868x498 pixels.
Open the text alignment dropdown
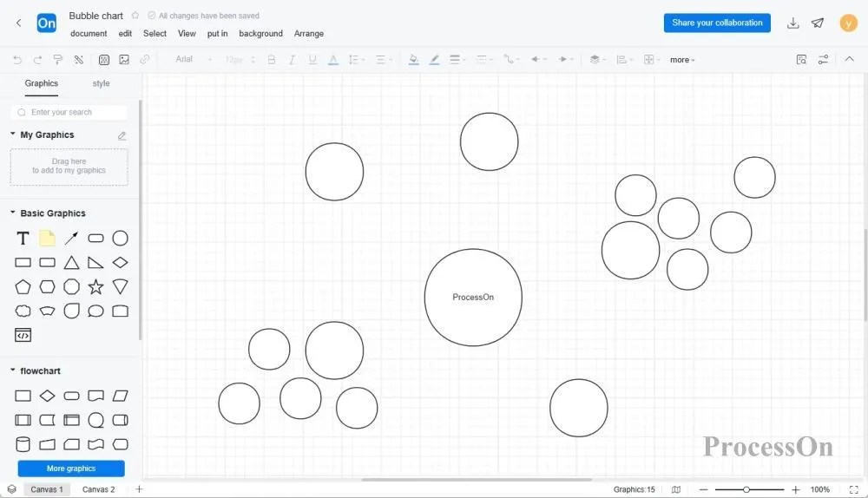click(383, 60)
